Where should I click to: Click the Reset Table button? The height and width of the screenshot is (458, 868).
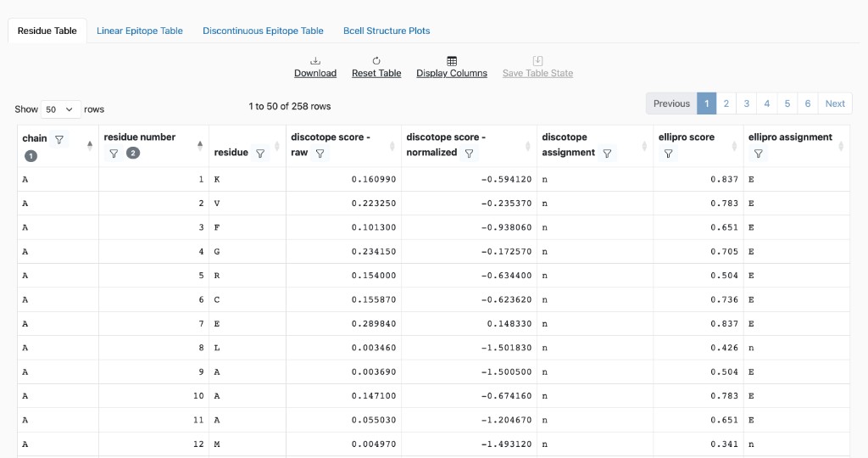tap(376, 67)
